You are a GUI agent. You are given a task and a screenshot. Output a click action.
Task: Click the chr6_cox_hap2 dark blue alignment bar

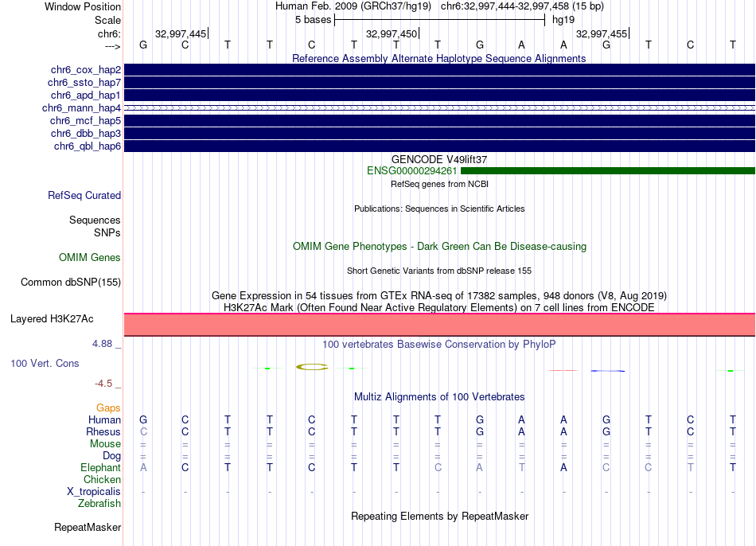click(439, 70)
